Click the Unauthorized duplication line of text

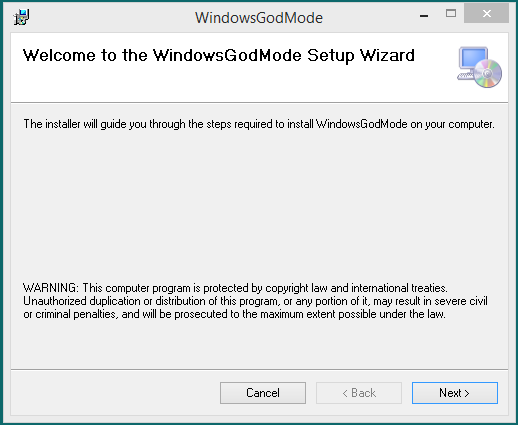255,301
